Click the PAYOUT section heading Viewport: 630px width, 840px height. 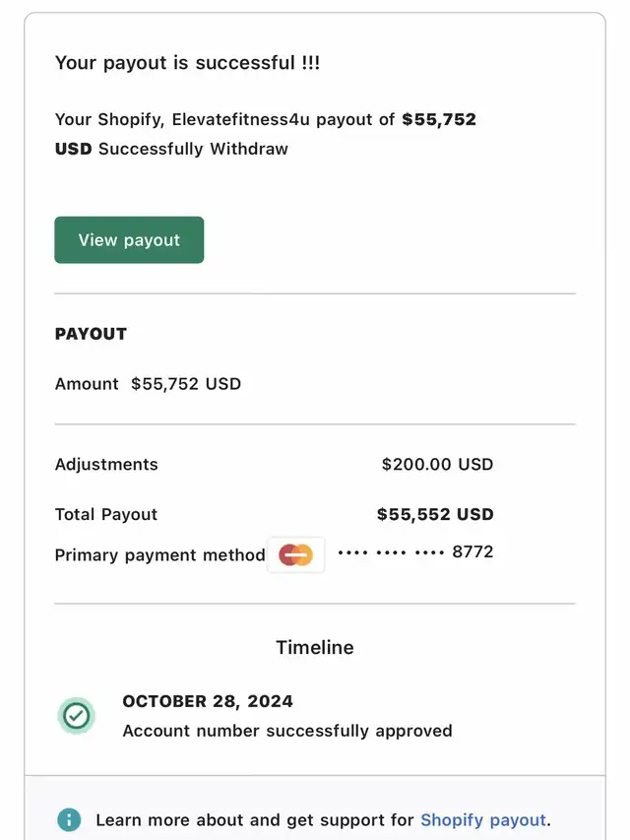[x=91, y=334]
